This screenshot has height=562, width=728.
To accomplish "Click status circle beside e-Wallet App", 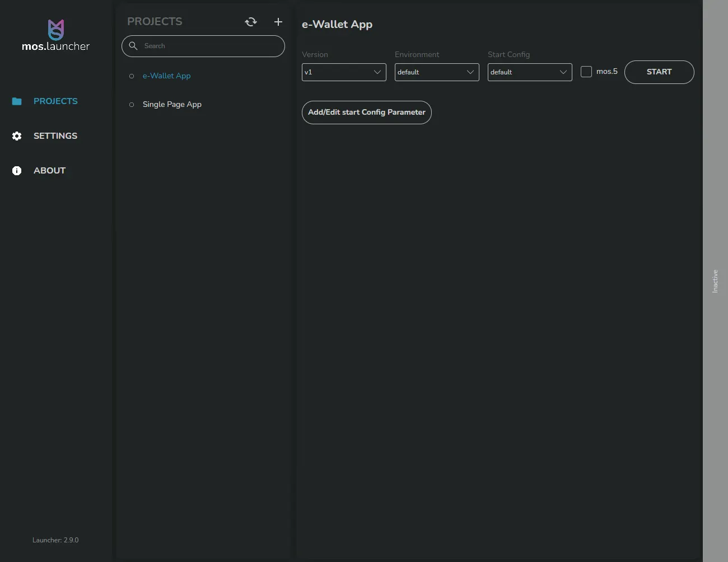I will click(132, 76).
